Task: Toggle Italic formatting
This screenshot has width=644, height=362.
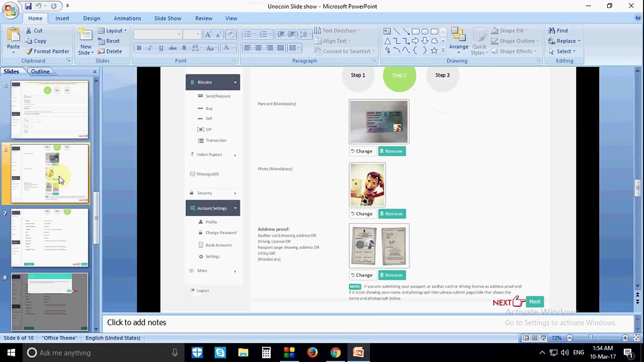Action: (x=150, y=48)
